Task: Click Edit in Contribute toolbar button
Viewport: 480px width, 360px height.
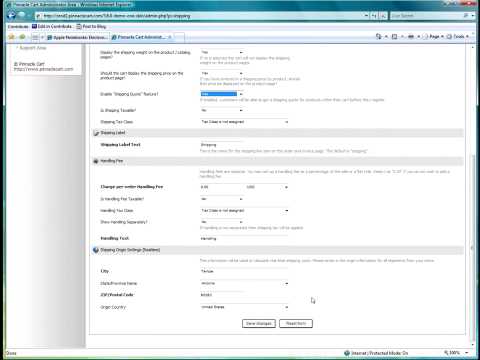Action: 52,26
